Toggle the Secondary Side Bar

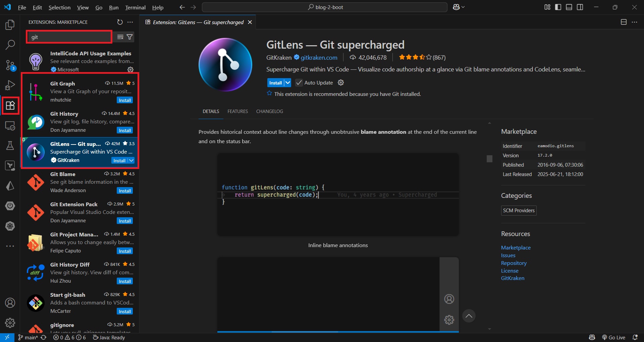pos(580,7)
